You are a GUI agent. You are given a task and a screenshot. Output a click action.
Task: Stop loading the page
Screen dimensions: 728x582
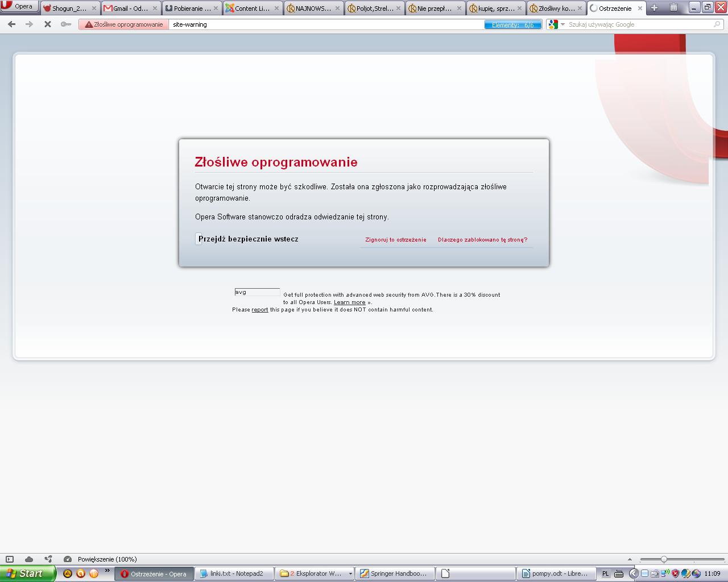[x=48, y=24]
